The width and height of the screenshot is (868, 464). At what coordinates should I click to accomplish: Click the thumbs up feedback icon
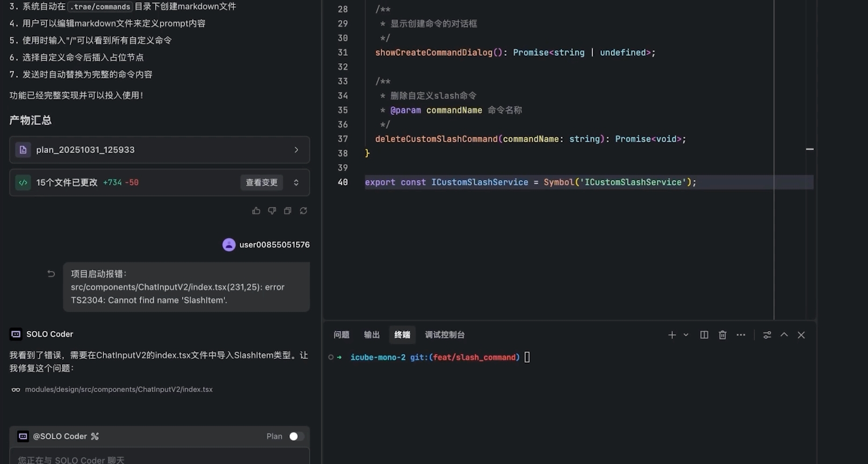click(x=256, y=211)
